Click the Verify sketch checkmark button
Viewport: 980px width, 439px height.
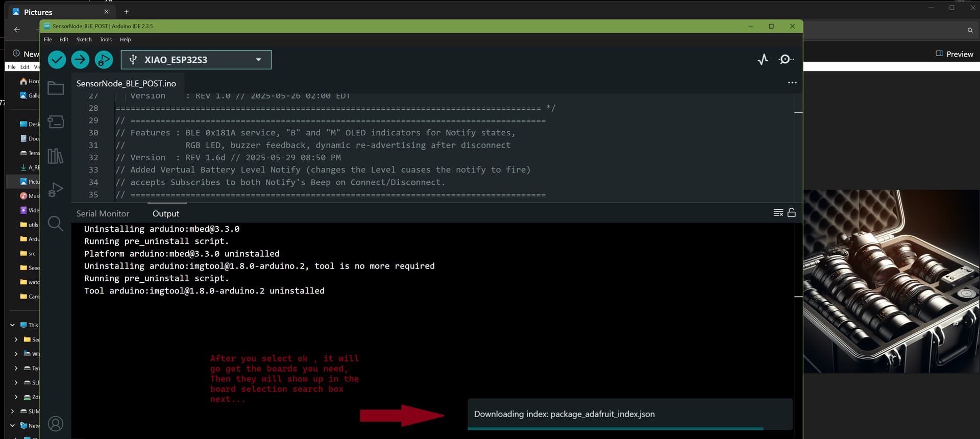57,60
